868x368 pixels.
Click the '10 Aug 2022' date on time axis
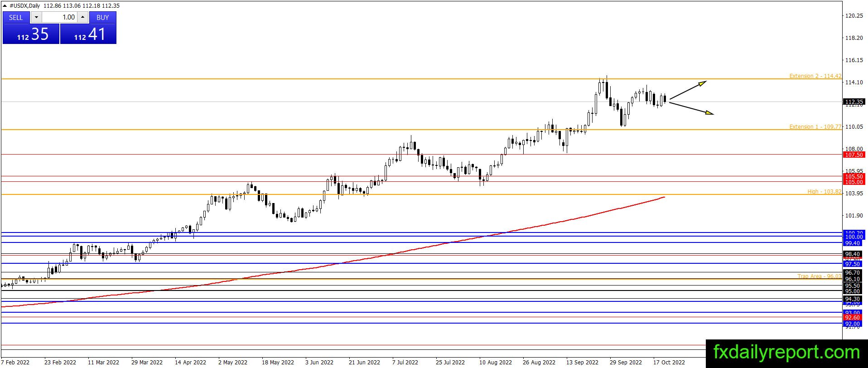coord(495,362)
